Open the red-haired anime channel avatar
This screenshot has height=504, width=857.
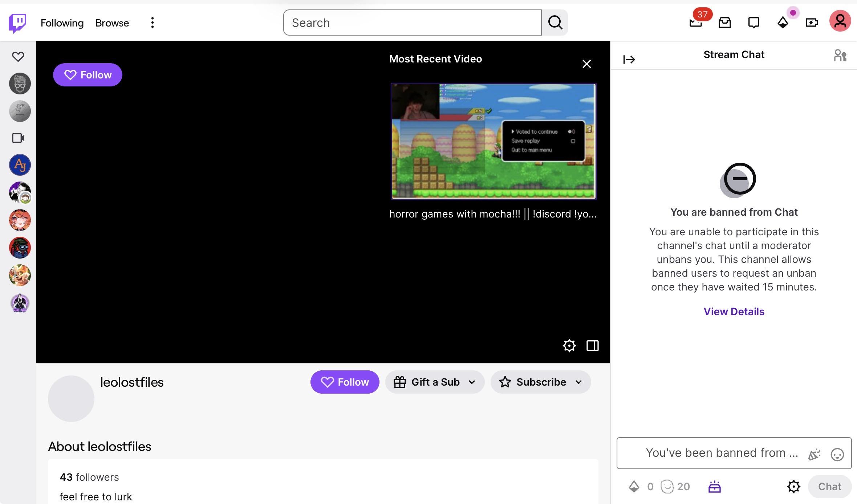click(x=20, y=220)
